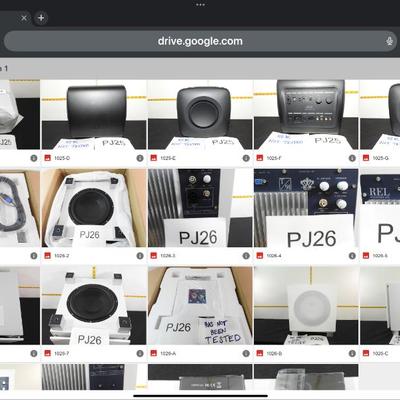
Task: Open the info button for file 1026-A
Action: click(246, 353)
